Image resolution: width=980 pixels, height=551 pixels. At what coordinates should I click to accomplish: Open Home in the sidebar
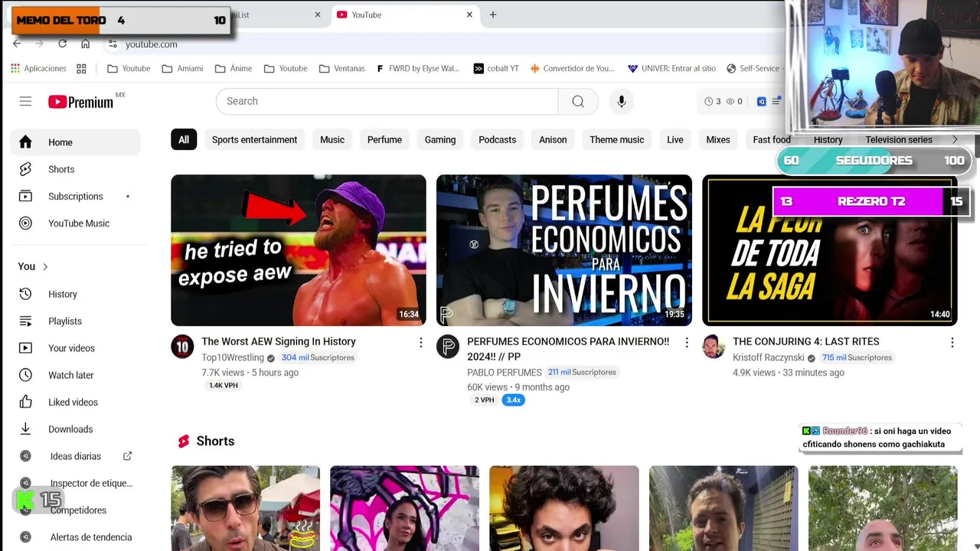(75, 142)
